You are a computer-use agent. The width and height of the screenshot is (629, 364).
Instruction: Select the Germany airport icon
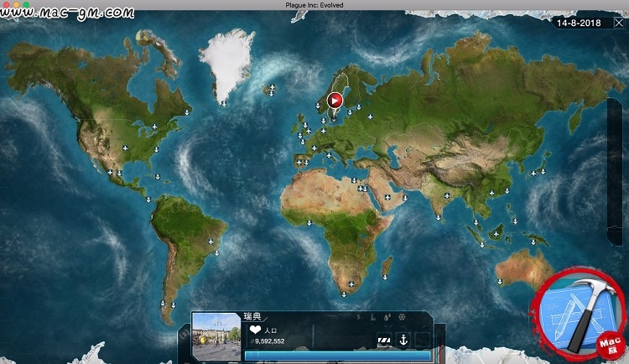(x=324, y=131)
